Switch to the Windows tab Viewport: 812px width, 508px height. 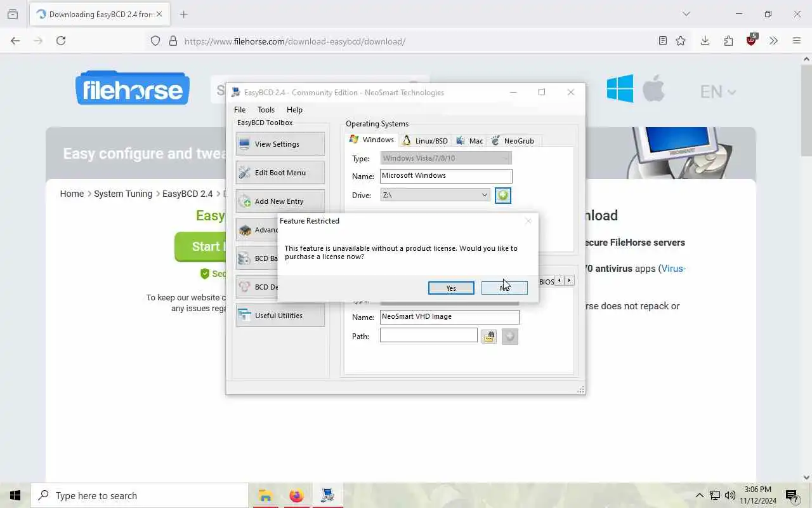pos(372,140)
